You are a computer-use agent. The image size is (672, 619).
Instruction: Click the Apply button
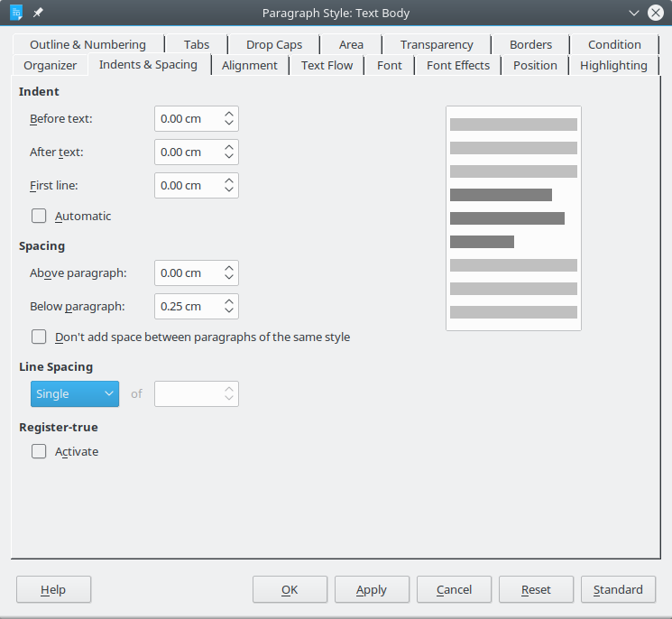tap(372, 589)
